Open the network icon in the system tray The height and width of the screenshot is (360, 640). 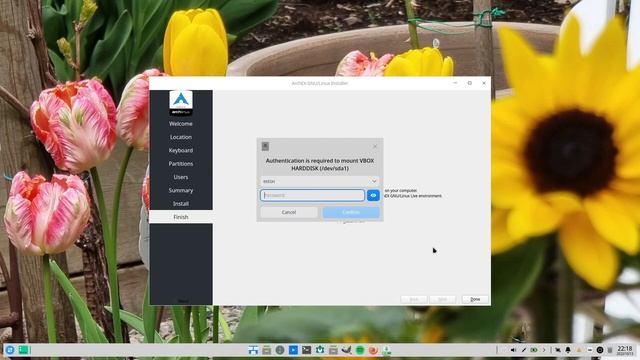pyautogui.click(x=558, y=350)
